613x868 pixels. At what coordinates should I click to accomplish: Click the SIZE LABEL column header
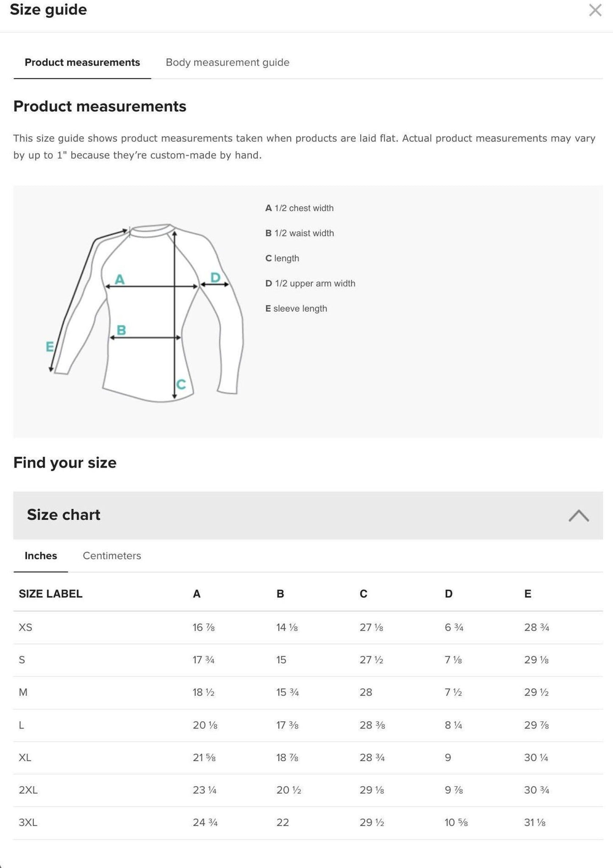point(50,594)
